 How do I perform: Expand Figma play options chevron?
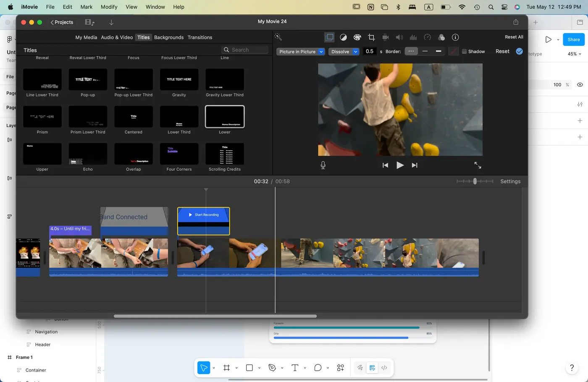(x=558, y=40)
